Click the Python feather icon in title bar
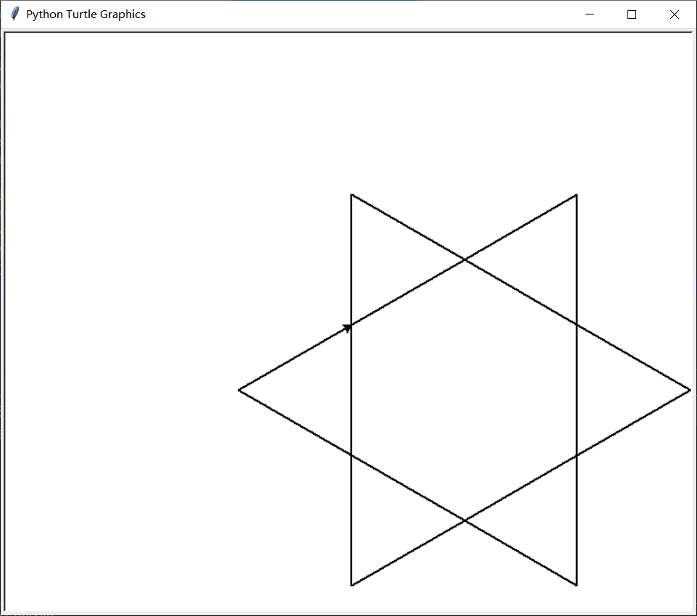This screenshot has width=697, height=616. 14,14
